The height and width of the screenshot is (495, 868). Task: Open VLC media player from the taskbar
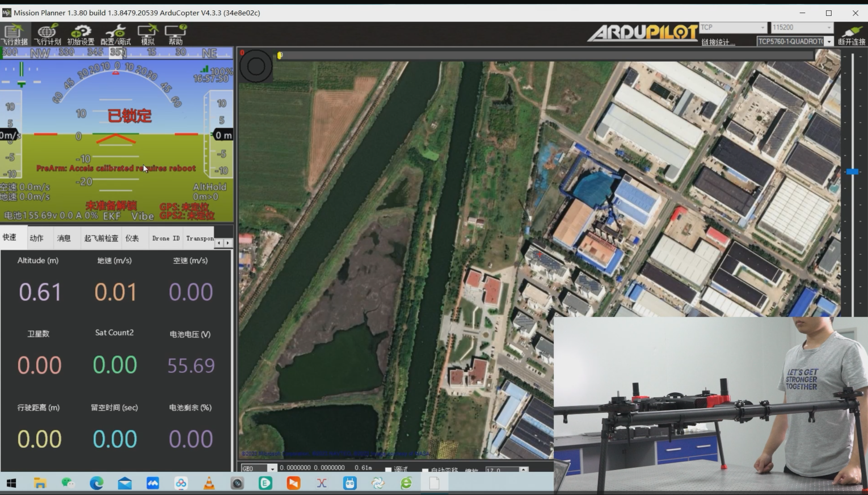coord(209,483)
